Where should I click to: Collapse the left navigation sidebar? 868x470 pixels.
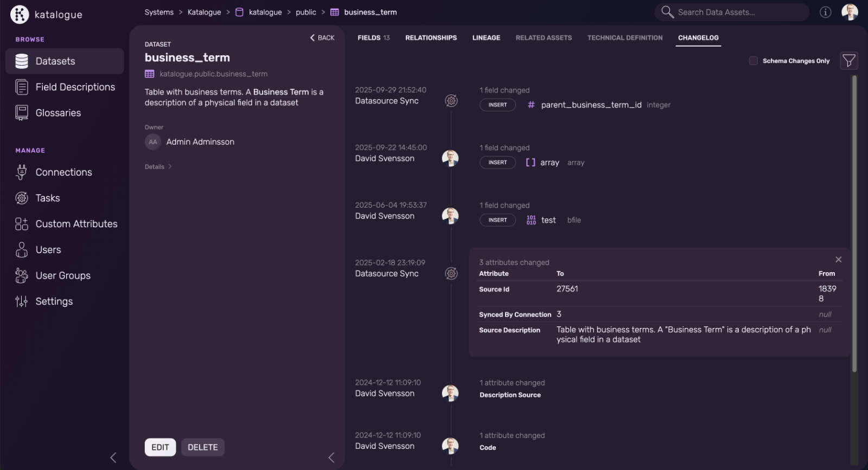[113, 458]
